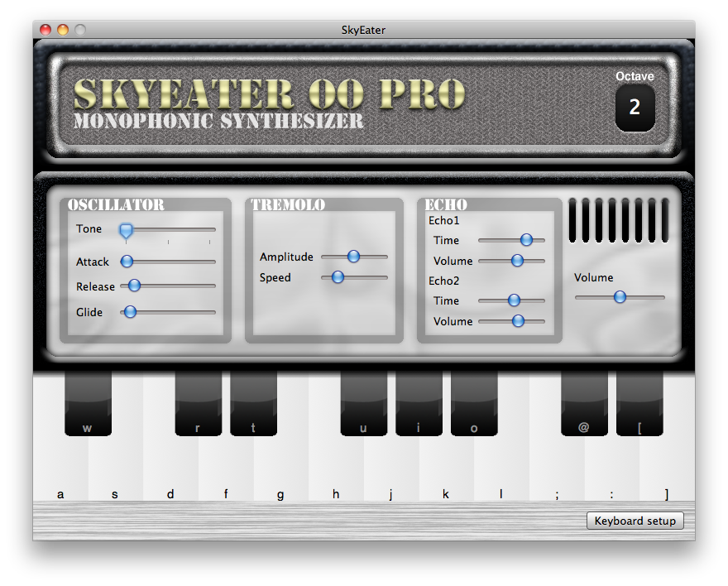
Task: Click the ECHO section heading
Action: click(446, 204)
